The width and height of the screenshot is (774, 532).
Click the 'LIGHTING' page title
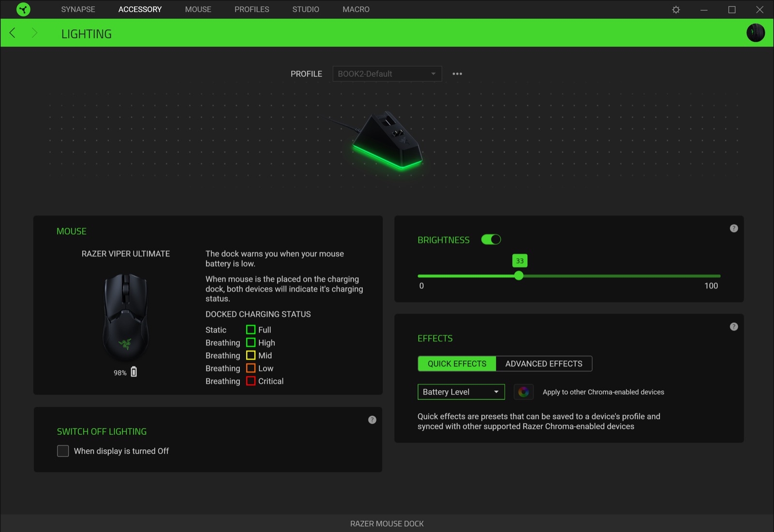coord(87,34)
